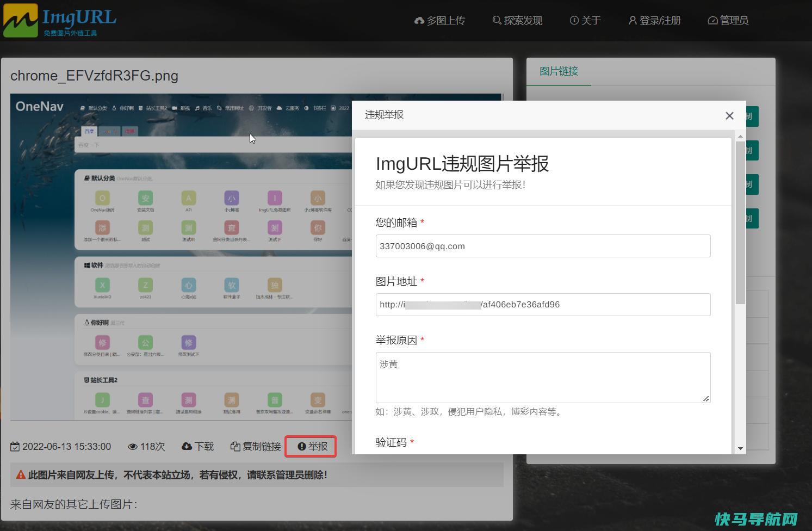
Task: Click the subtitle 如果您发现违规图片可以进行举报!
Action: (450, 185)
